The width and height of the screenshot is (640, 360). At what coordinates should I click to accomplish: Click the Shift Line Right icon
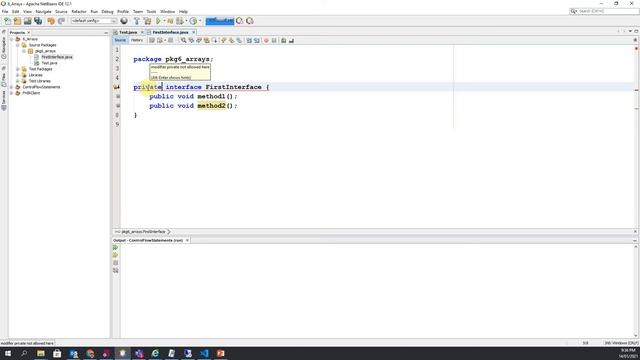[257, 40]
